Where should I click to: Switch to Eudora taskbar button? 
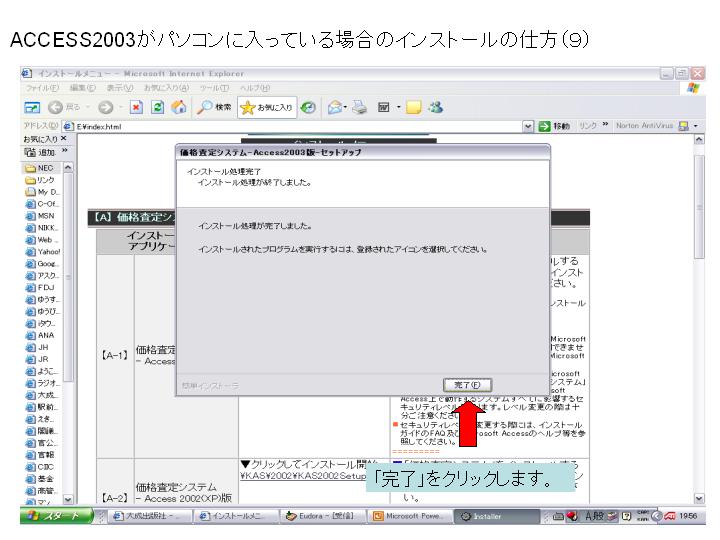coord(324,516)
